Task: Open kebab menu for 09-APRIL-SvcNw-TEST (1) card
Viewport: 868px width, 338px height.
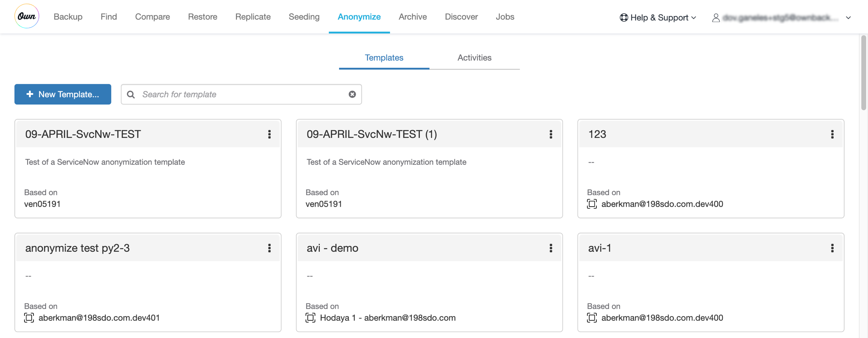Action: click(x=551, y=134)
